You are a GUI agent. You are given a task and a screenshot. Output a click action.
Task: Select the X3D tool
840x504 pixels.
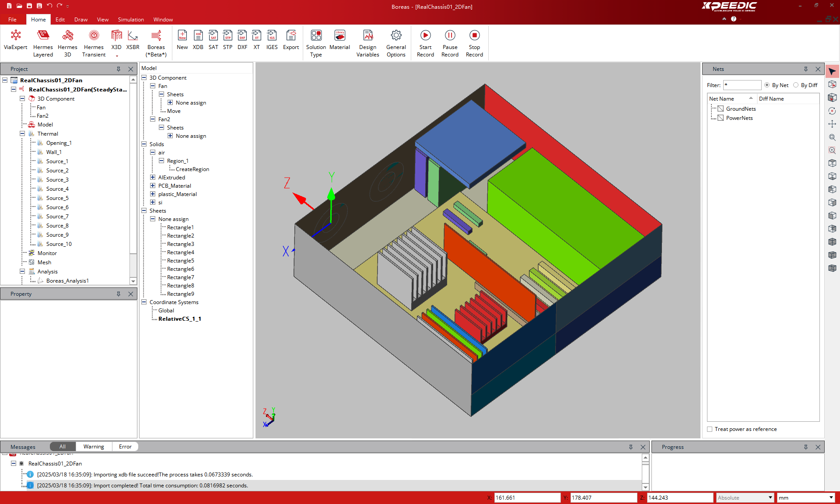click(116, 42)
